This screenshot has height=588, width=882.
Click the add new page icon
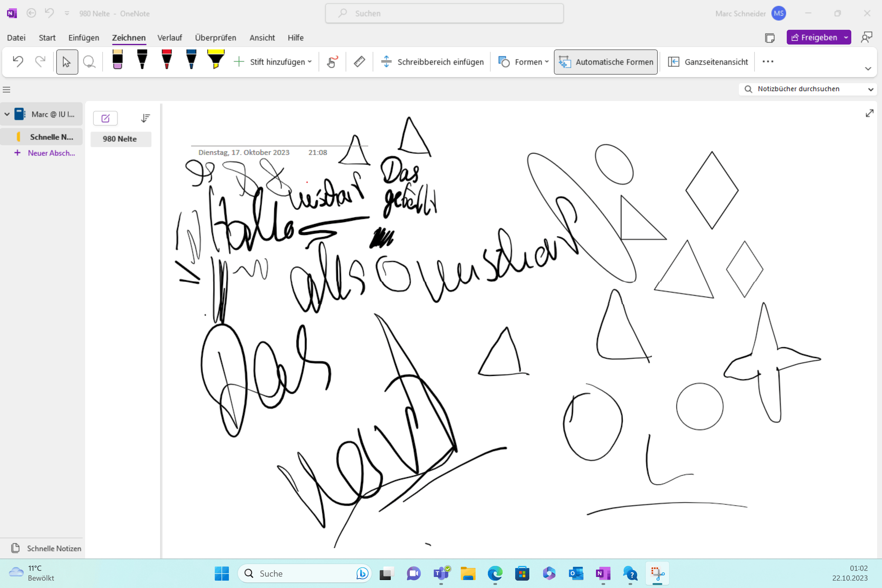[105, 119]
